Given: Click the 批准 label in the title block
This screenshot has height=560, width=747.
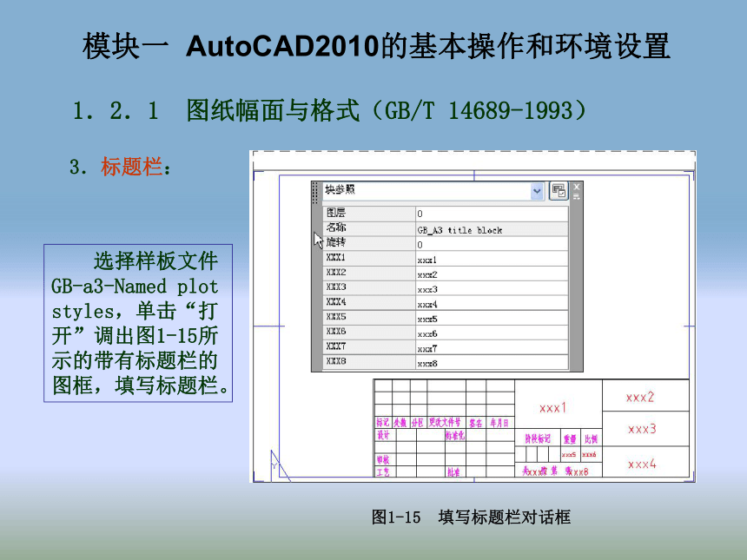Looking at the screenshot, I should (453, 472).
